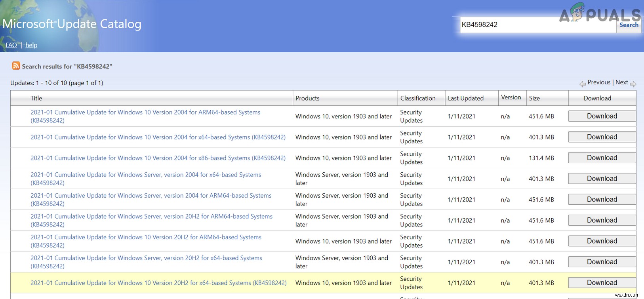Viewport: 644px width, 299px height.
Task: Sort by Products column header
Action: pyautogui.click(x=307, y=98)
